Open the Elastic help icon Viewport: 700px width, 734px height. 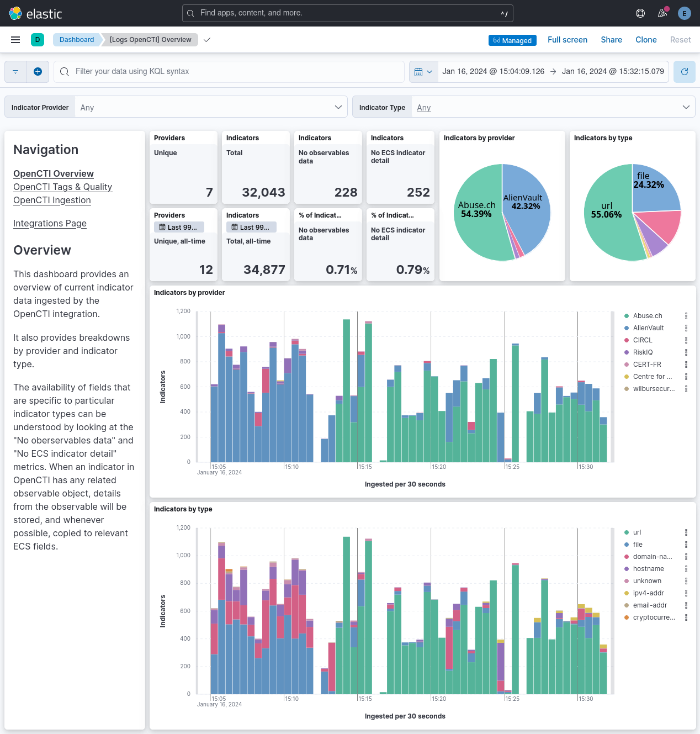(640, 13)
